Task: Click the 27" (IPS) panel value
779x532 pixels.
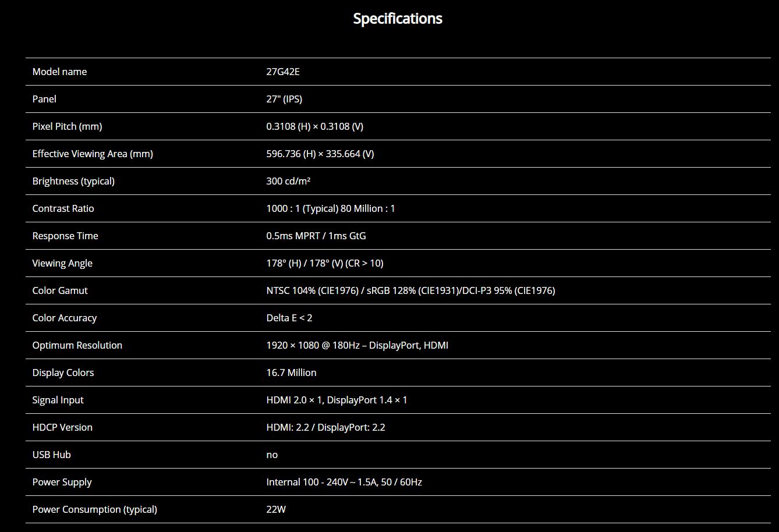Action: (284, 99)
